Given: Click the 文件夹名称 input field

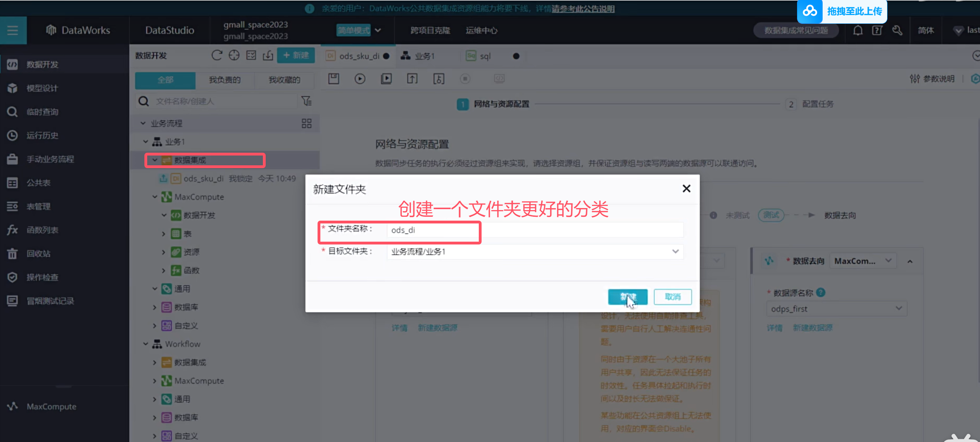Looking at the screenshot, I should pos(535,230).
